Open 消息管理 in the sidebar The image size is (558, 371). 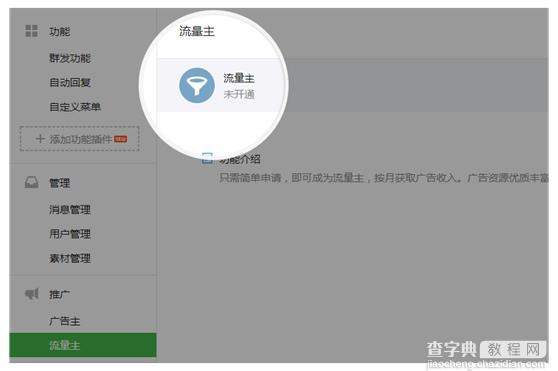tap(70, 210)
